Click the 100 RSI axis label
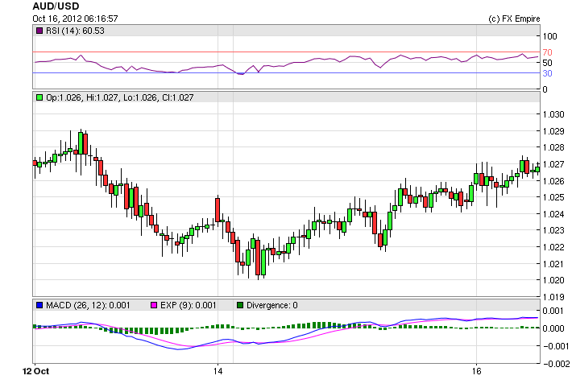Image resolution: width=572 pixels, height=392 pixels. pos(549,36)
